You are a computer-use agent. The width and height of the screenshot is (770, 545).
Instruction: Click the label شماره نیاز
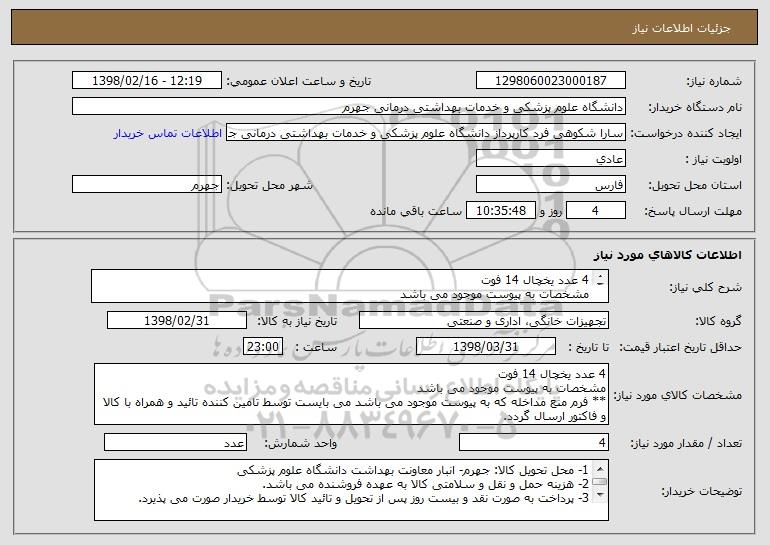pyautogui.click(x=714, y=82)
